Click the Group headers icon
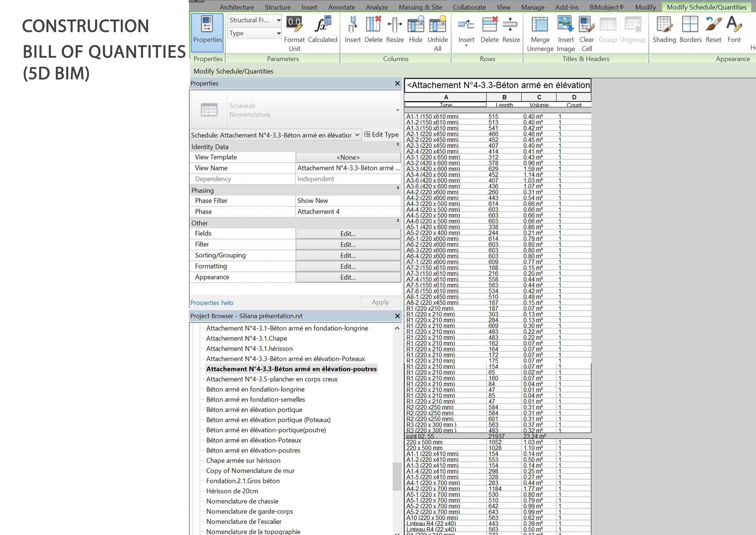The image size is (756, 535). pyautogui.click(x=608, y=29)
